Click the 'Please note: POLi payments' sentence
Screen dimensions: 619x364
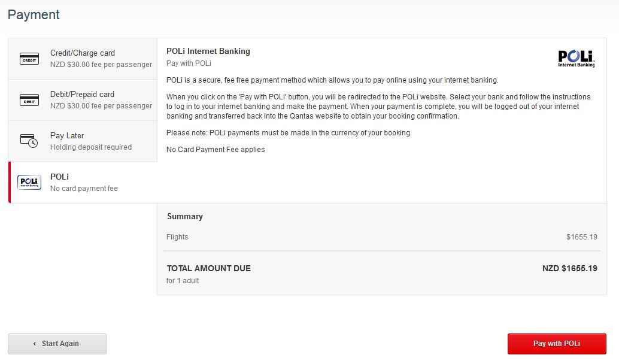click(x=289, y=133)
